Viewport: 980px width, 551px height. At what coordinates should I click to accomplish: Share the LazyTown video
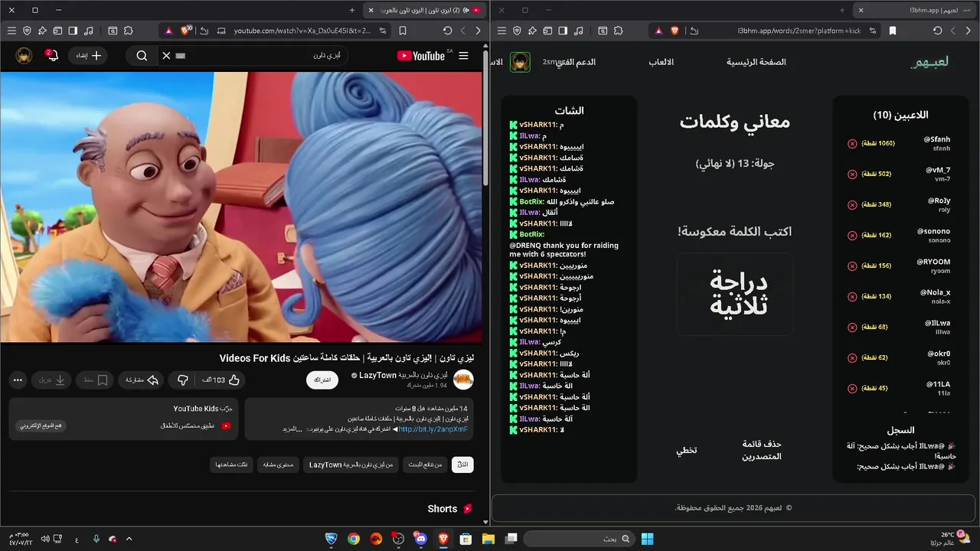click(x=142, y=380)
